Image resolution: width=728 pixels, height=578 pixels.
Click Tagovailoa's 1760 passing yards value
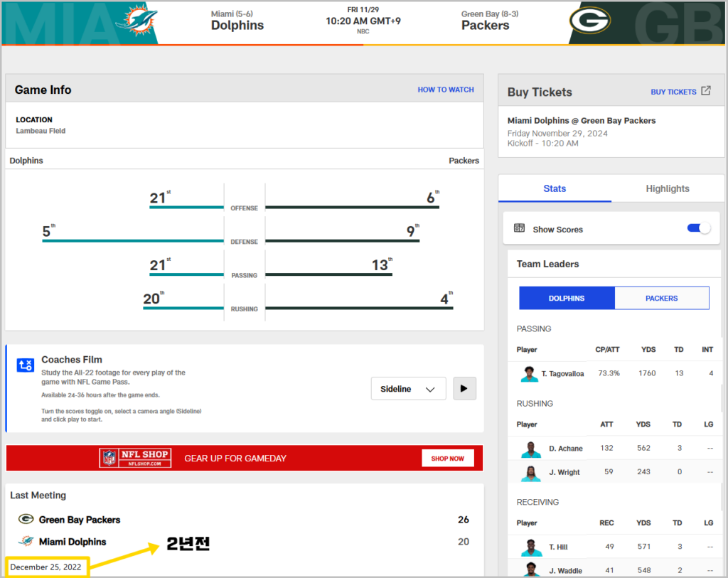647,373
